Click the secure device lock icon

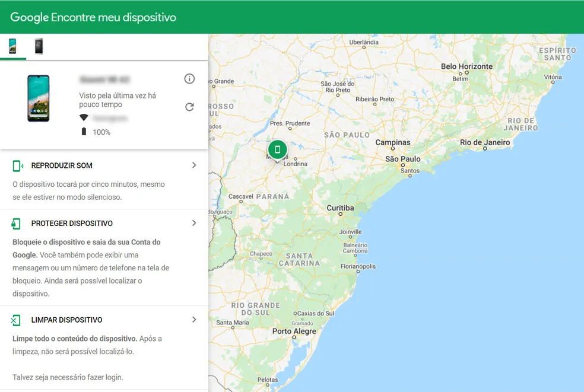click(x=17, y=224)
